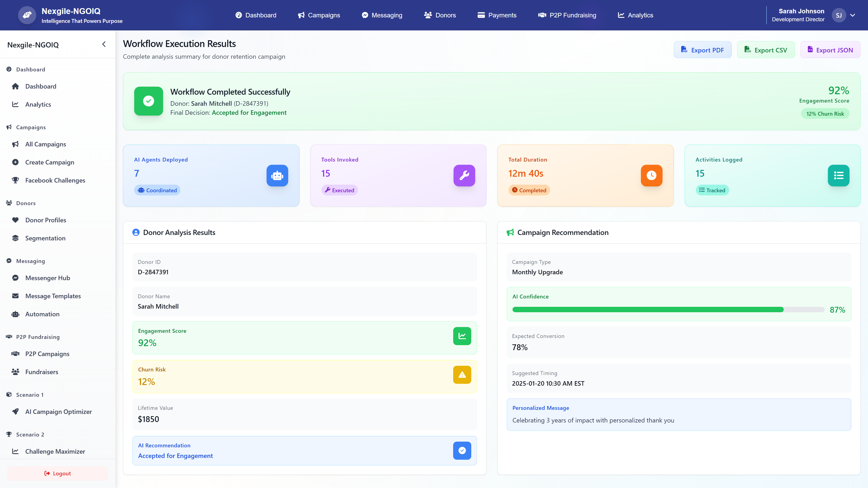Click the Export CSV button
Viewport: 868px width, 488px height.
[766, 49]
